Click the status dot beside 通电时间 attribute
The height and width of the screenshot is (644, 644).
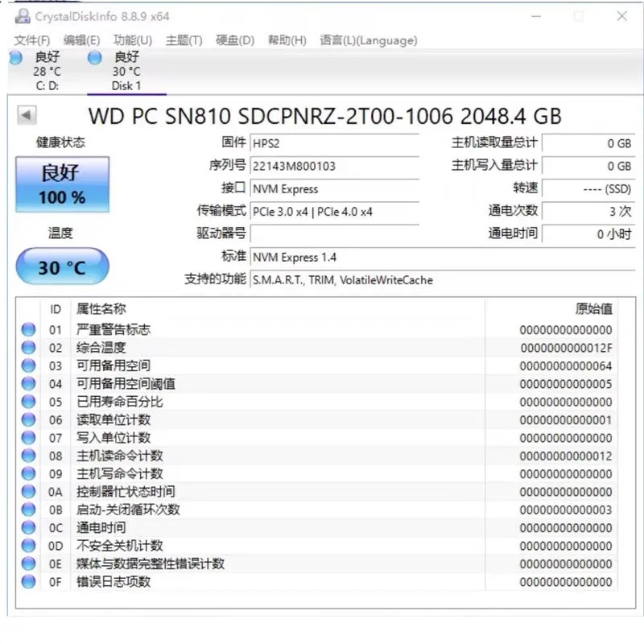[28, 527]
